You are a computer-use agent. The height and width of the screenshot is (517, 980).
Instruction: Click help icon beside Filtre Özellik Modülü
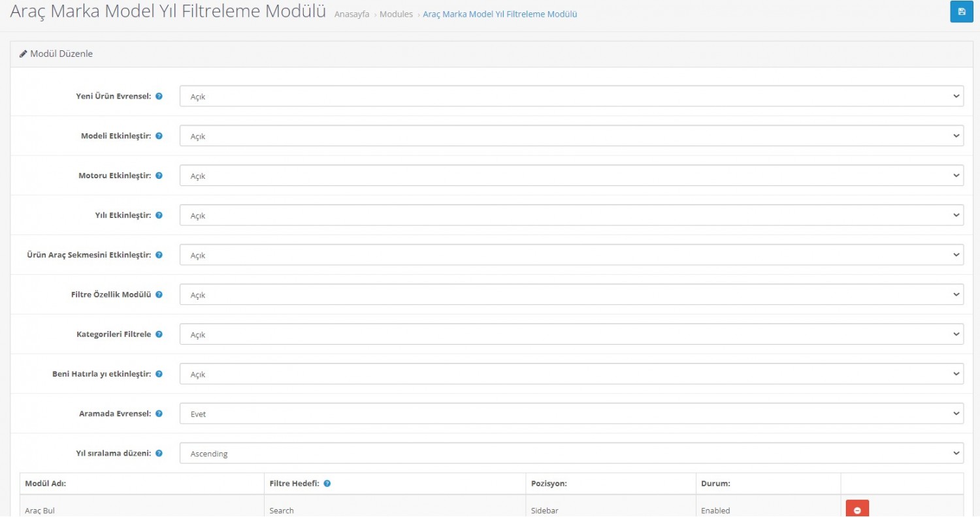(x=159, y=294)
